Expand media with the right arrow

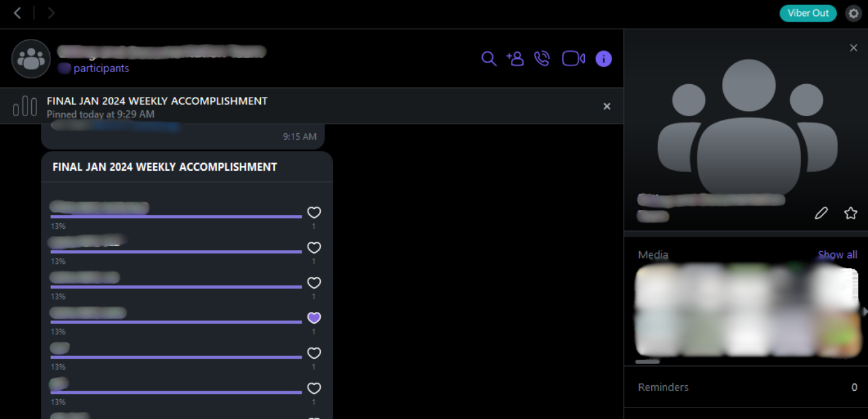coord(865,311)
